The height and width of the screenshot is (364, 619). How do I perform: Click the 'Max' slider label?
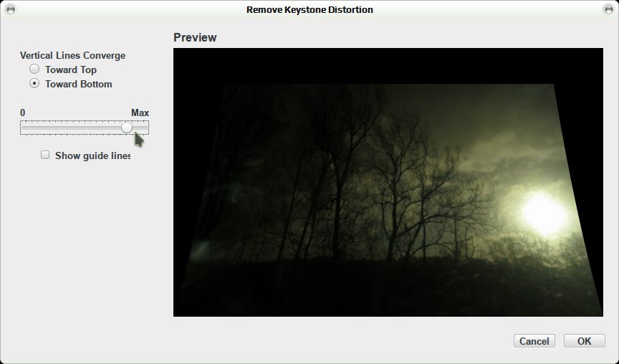pyautogui.click(x=140, y=113)
